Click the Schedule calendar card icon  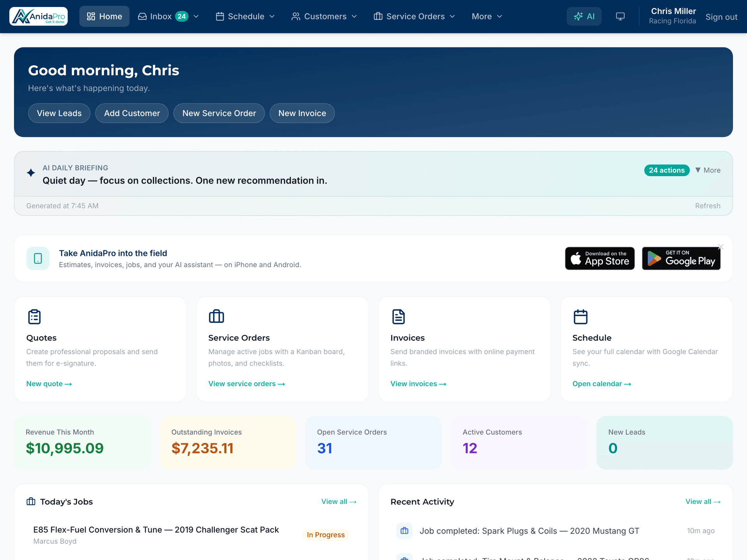580,317
